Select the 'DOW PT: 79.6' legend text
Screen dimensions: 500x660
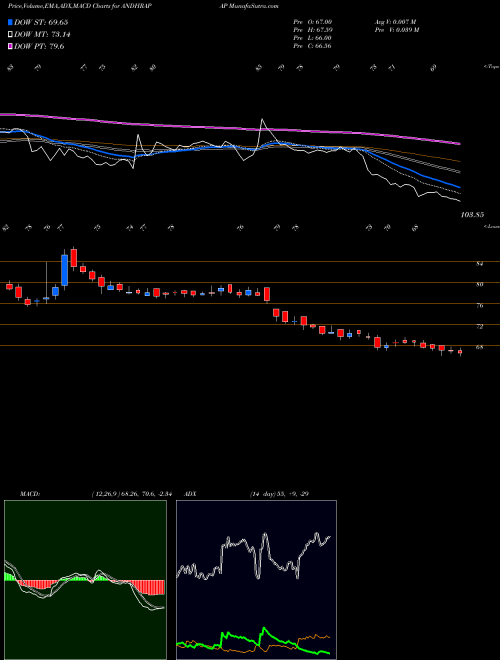click(39, 47)
